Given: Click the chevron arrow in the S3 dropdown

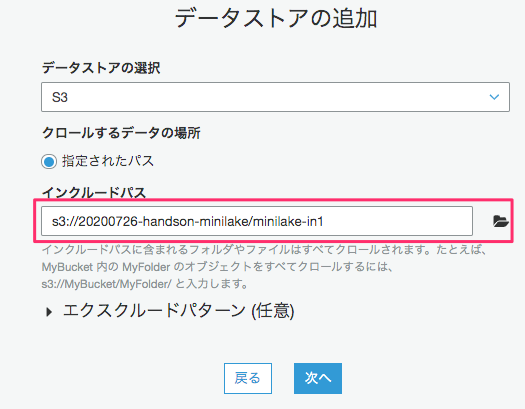Looking at the screenshot, I should [494, 97].
